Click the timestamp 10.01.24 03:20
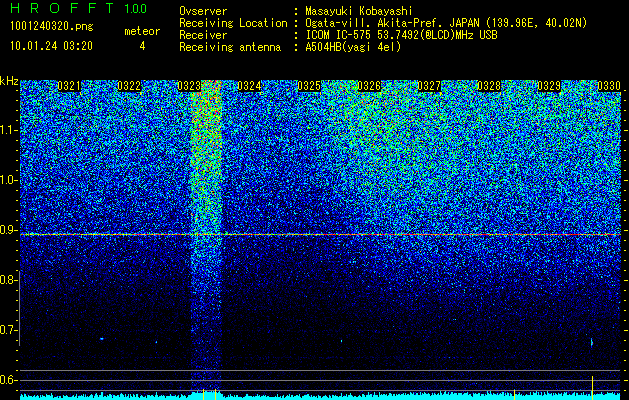This screenshot has height=400, width=629. [51, 46]
